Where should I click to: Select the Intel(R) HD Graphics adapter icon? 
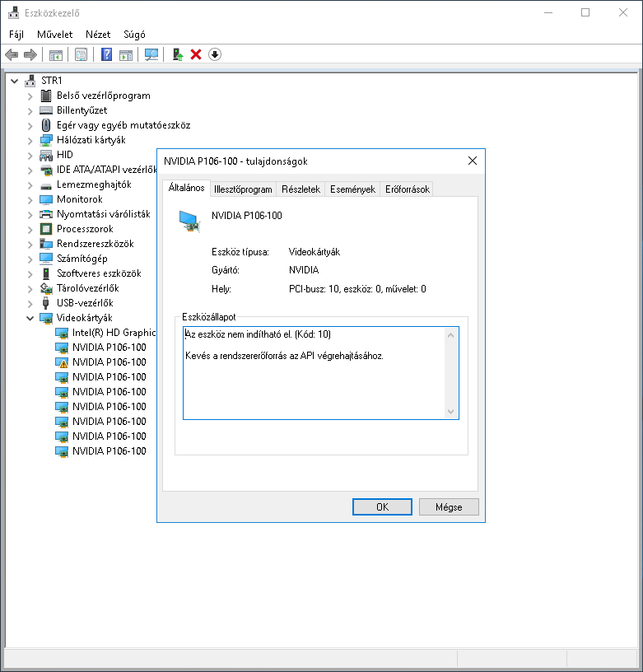coord(62,333)
